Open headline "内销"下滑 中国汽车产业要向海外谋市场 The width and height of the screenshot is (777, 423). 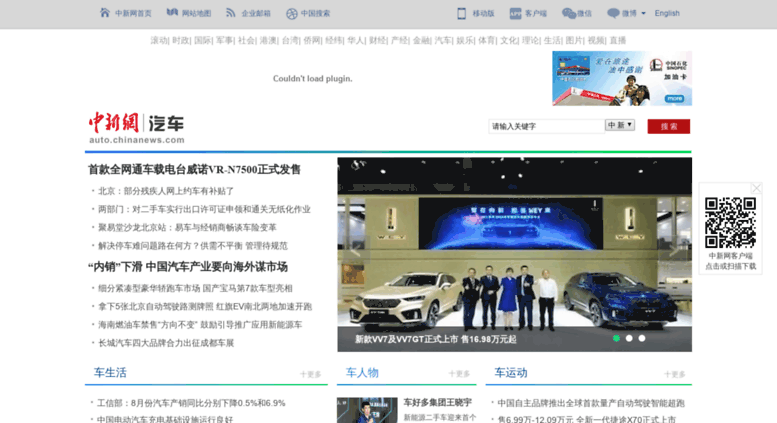188,267
